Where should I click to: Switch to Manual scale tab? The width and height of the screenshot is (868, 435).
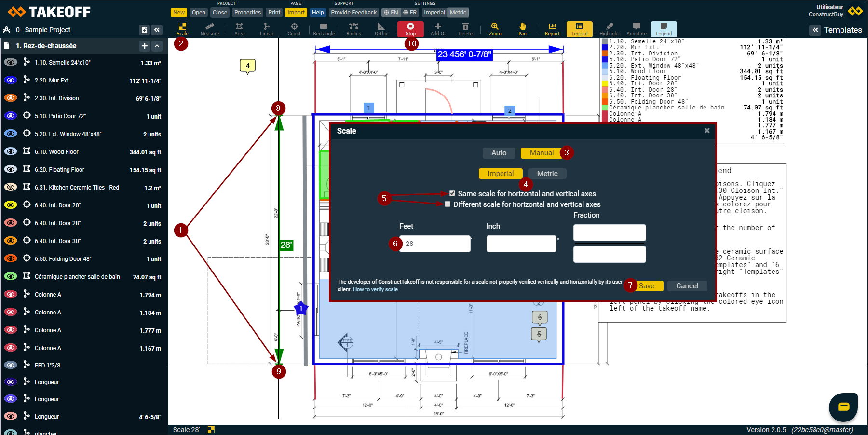click(541, 153)
